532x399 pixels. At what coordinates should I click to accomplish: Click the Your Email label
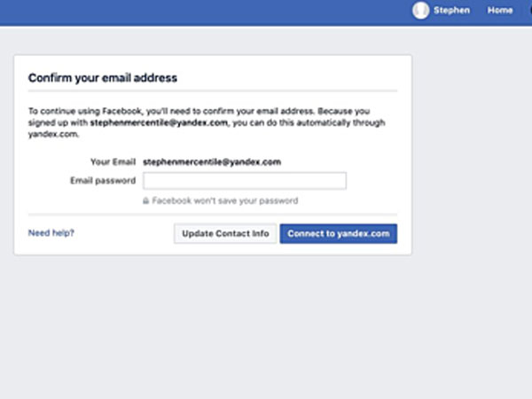coord(113,162)
